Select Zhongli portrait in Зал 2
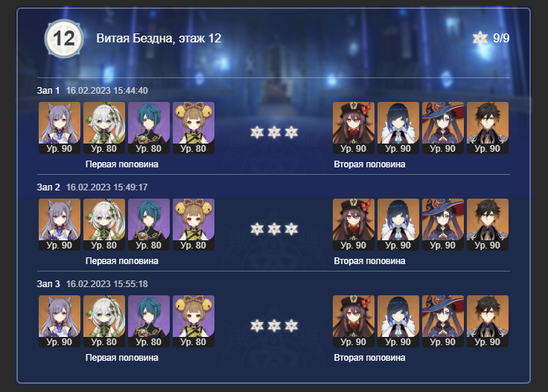The width and height of the screenshot is (548, 392). pos(488,225)
